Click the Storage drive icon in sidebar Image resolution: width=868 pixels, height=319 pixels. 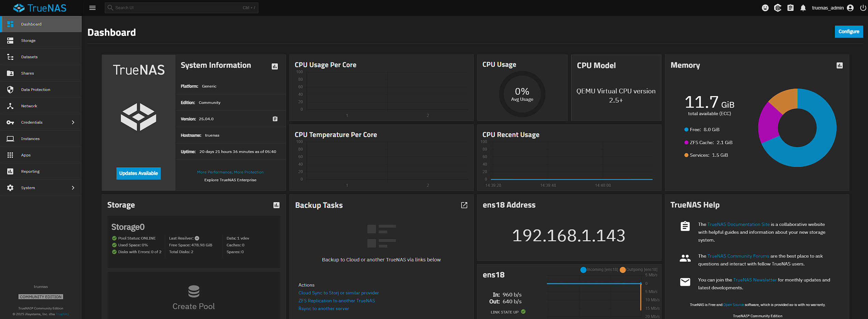[x=10, y=41]
